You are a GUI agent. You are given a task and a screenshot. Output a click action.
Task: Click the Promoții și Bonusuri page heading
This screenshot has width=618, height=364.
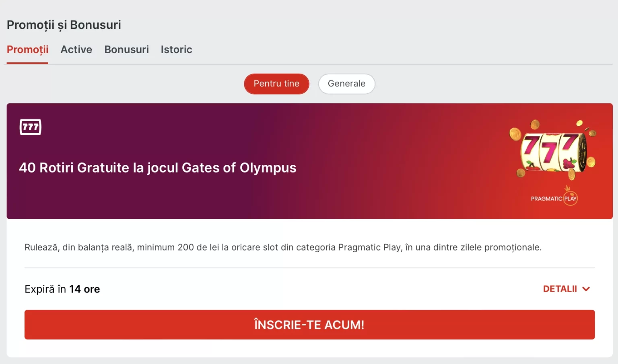tap(64, 25)
